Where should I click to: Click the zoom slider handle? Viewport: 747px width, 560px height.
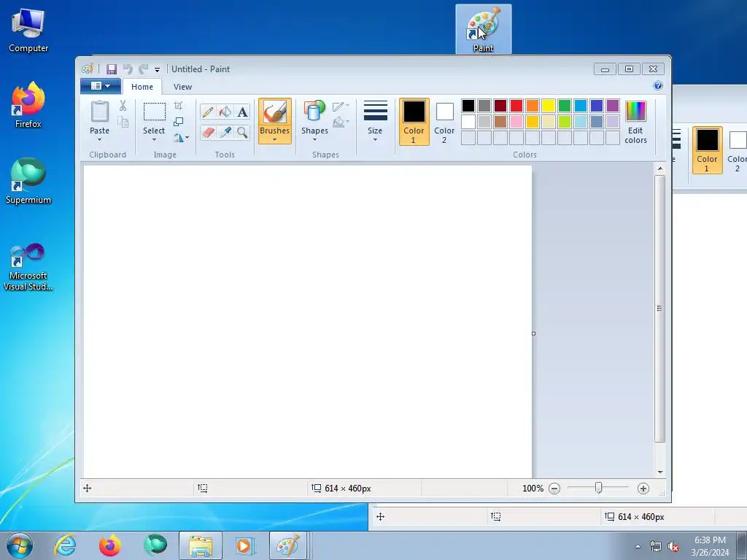point(599,488)
